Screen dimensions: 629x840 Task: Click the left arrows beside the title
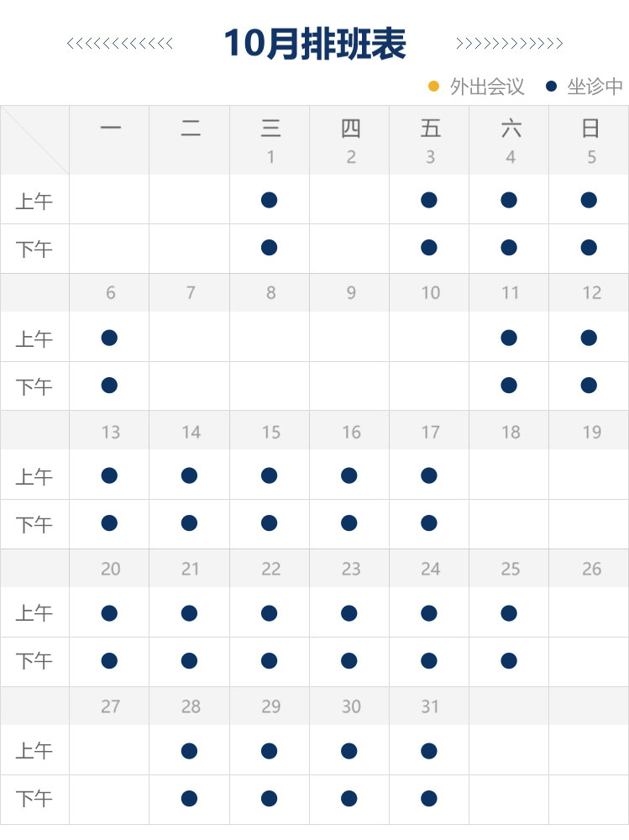click(x=120, y=44)
